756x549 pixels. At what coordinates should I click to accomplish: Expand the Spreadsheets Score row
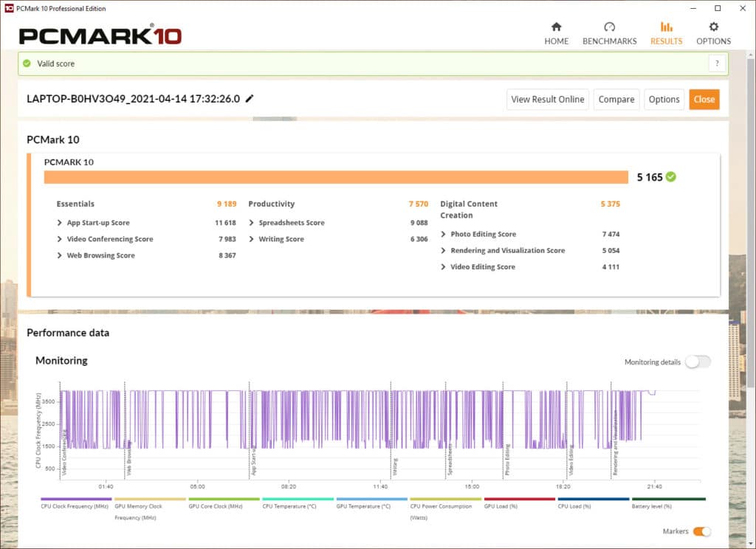tap(251, 223)
